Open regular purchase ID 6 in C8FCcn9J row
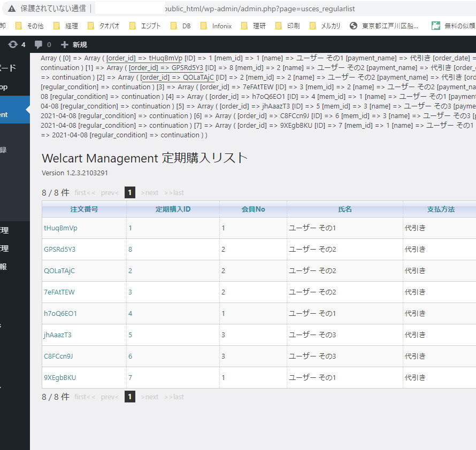 click(130, 356)
